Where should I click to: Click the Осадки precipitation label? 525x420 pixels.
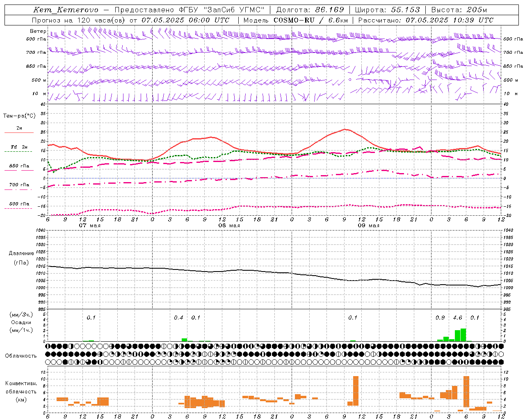click(x=21, y=322)
